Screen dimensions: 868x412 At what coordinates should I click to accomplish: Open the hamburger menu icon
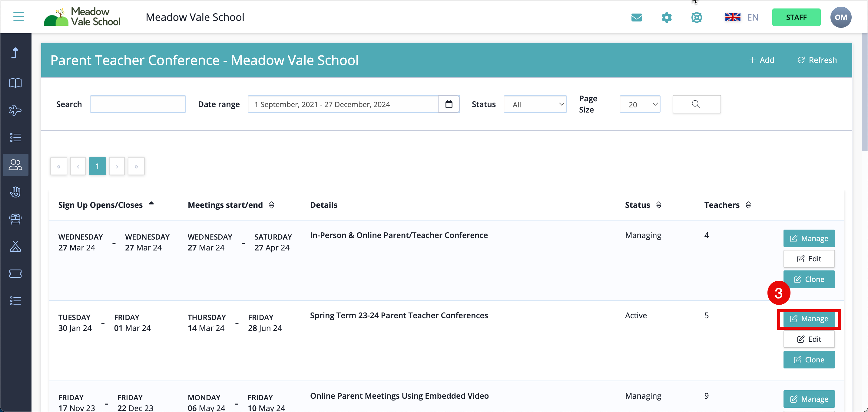[x=18, y=17]
